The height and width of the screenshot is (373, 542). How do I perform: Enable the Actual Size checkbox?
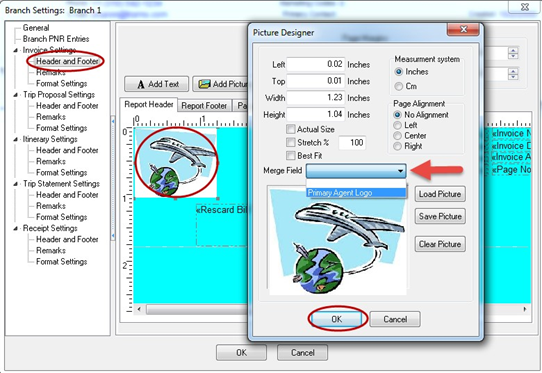290,129
